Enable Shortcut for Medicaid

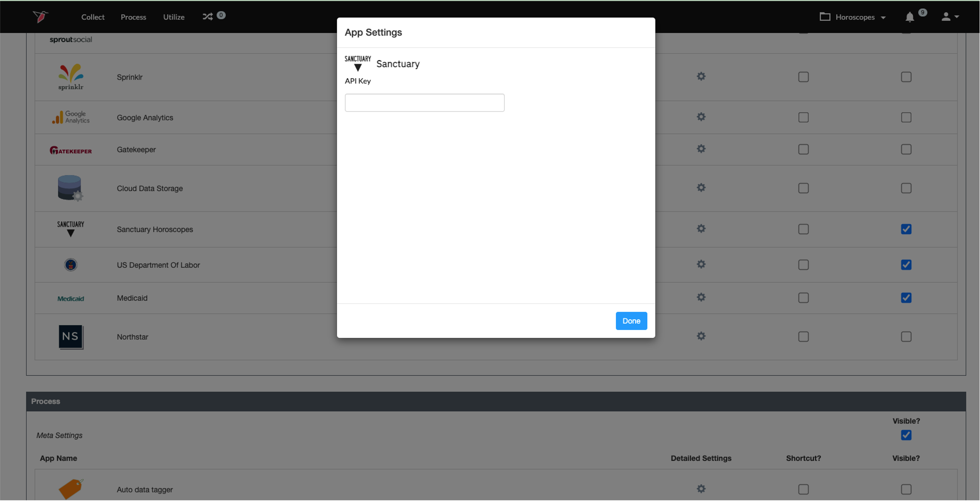(x=803, y=297)
